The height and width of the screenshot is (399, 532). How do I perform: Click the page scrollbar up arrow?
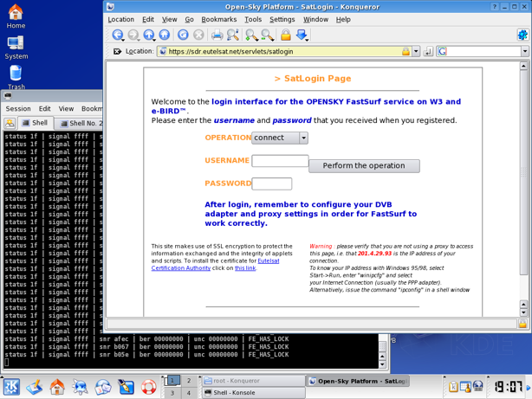click(523, 66)
